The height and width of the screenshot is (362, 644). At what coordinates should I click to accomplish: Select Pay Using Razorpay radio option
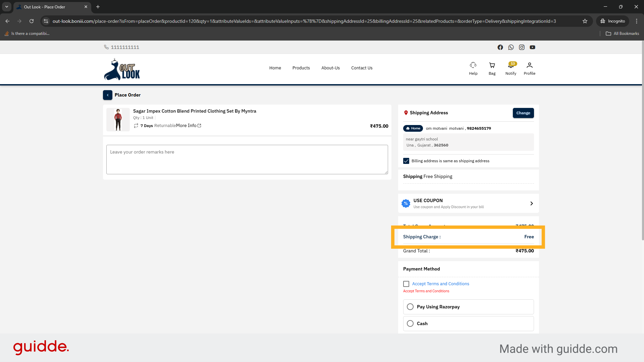point(410,307)
